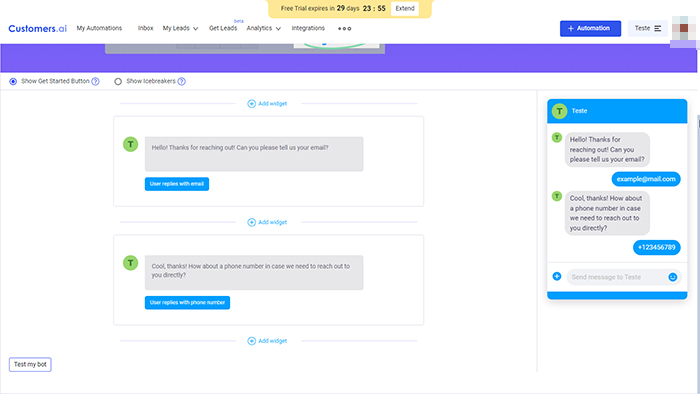
Task: Edit the 'Hello! Thanks for reaching out' message box
Action: [254, 154]
